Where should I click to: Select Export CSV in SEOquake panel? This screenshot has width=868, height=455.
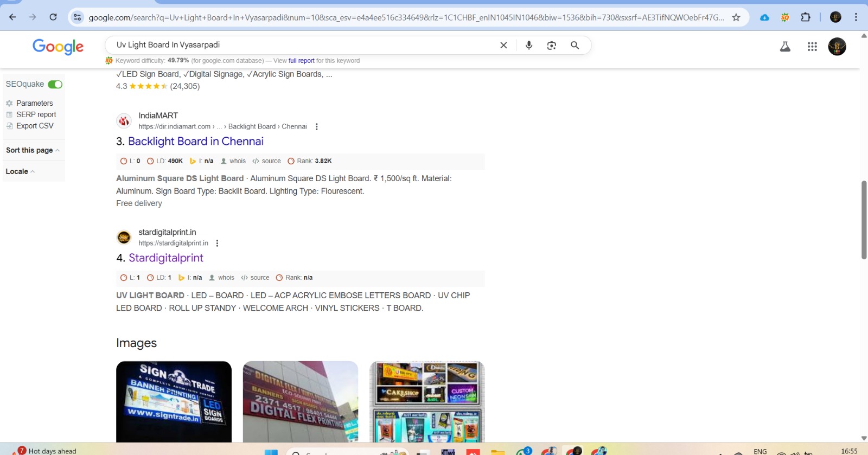[35, 126]
